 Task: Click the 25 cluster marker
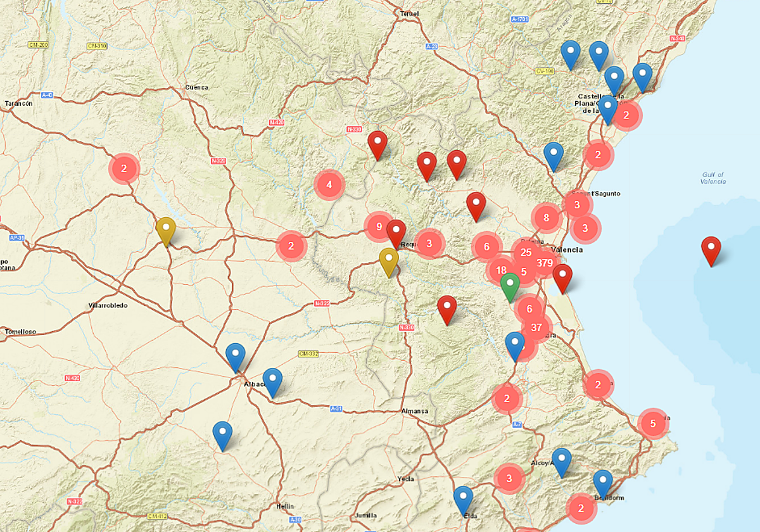tap(526, 251)
